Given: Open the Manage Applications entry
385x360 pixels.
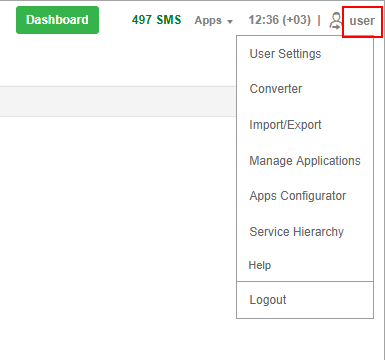Looking at the screenshot, I should pos(305,161).
